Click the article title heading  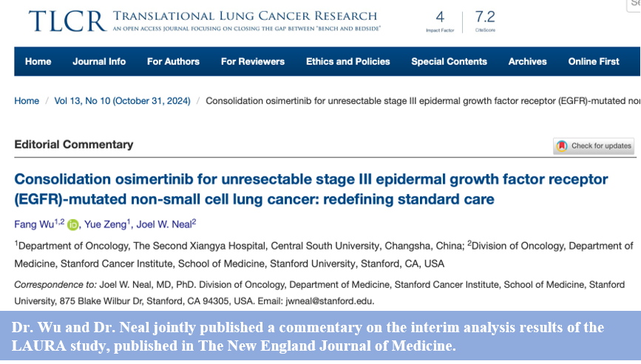pyautogui.click(x=311, y=189)
